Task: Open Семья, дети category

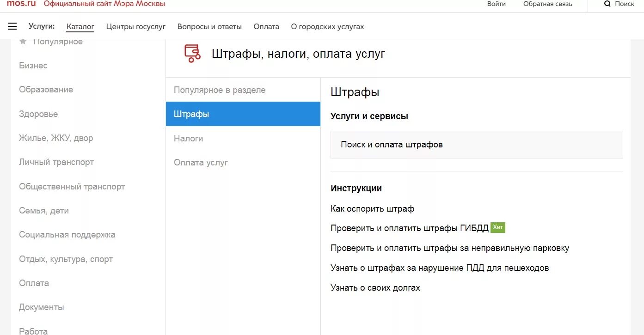Action: tap(44, 211)
